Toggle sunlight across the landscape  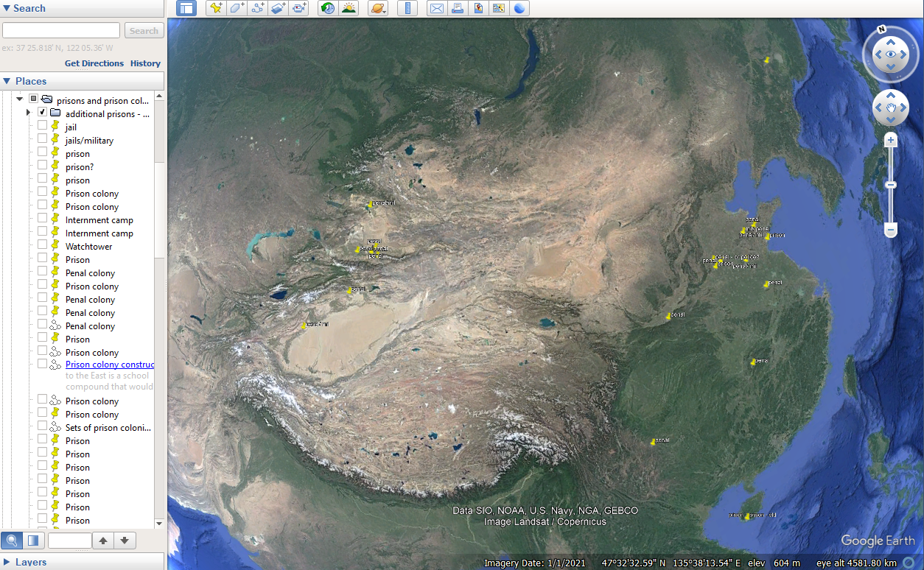coord(348,8)
